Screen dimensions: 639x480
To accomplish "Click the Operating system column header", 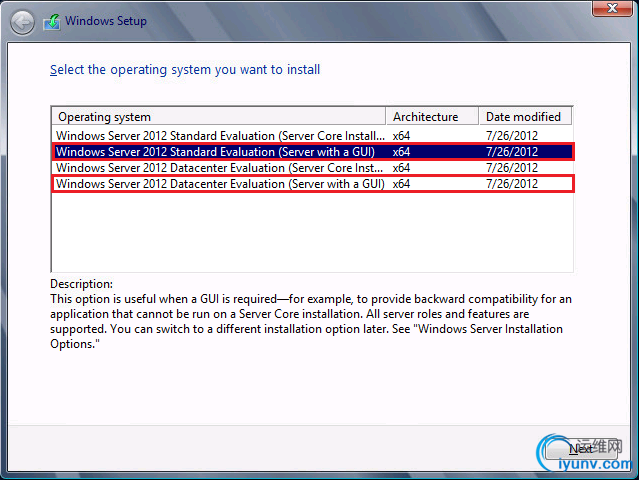I will pyautogui.click(x=218, y=117).
